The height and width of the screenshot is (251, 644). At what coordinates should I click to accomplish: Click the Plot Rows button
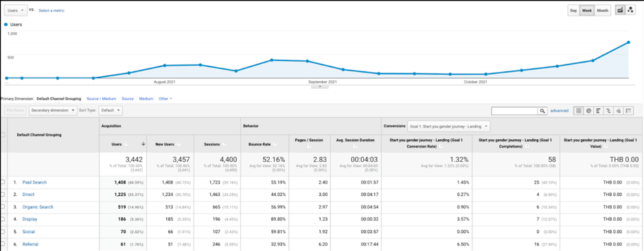(x=15, y=110)
